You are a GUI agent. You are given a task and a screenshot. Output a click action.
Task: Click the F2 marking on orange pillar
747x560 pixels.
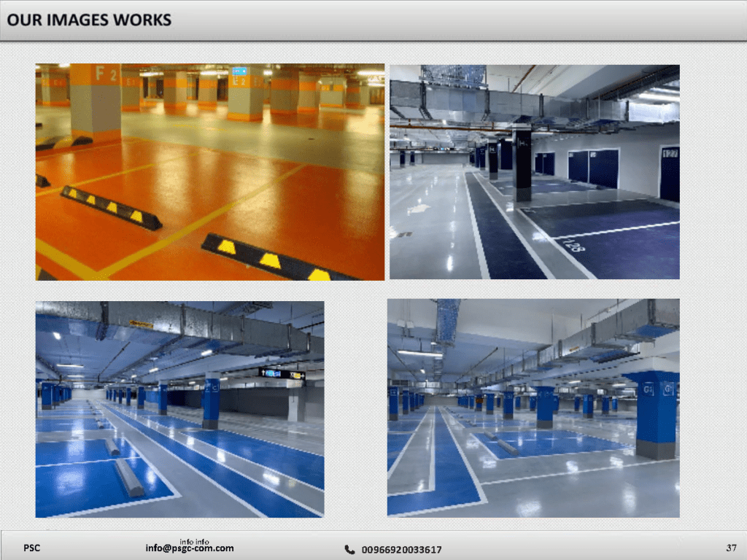(106, 74)
